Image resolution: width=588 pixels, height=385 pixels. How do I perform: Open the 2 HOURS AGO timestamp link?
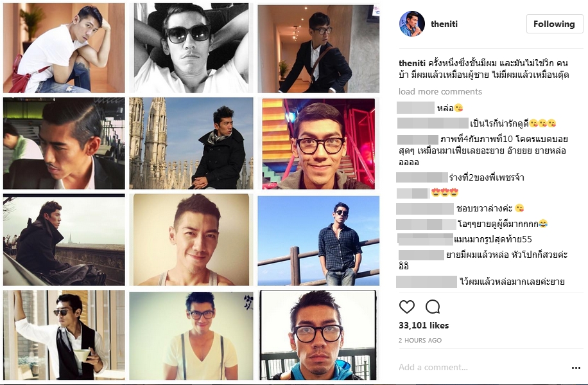click(x=420, y=340)
